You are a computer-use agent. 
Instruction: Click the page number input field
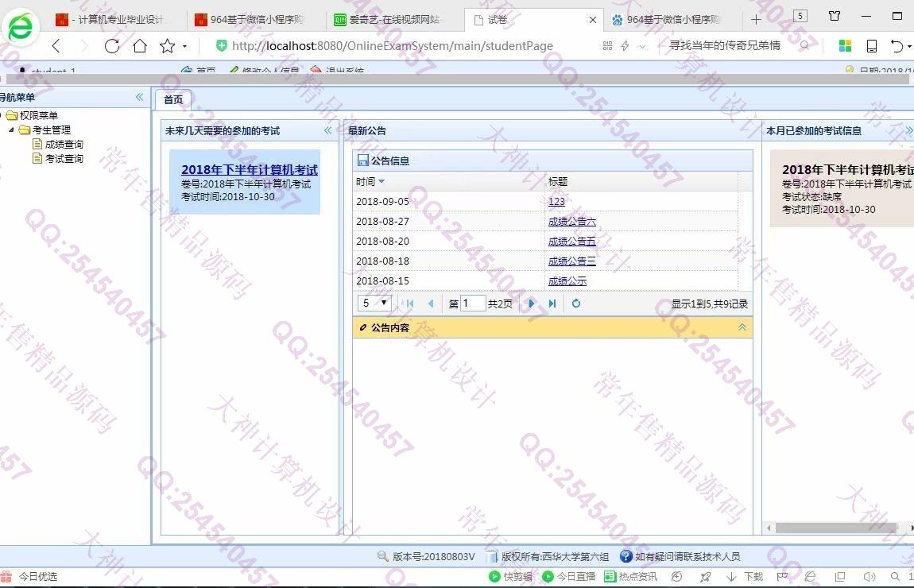473,303
